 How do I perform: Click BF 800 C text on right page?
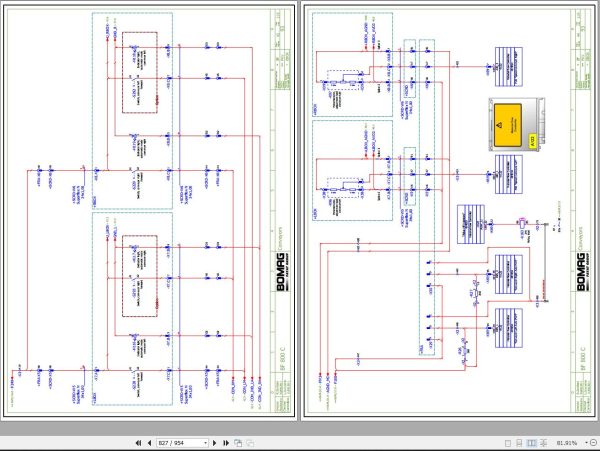tap(582, 358)
